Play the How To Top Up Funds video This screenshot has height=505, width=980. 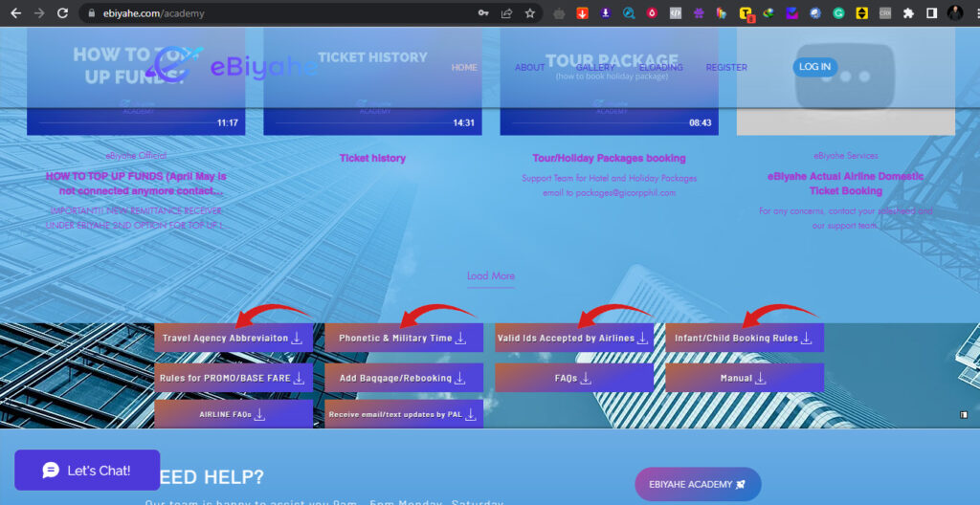tap(136, 81)
